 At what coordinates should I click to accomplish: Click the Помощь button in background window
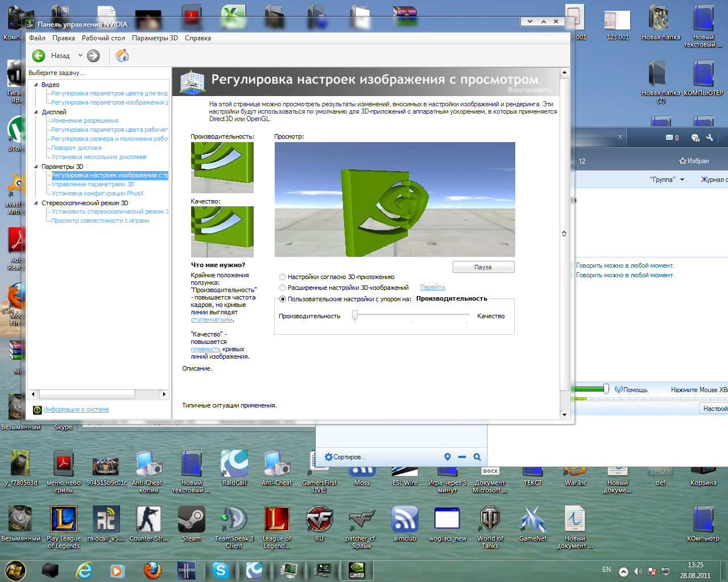(x=631, y=390)
